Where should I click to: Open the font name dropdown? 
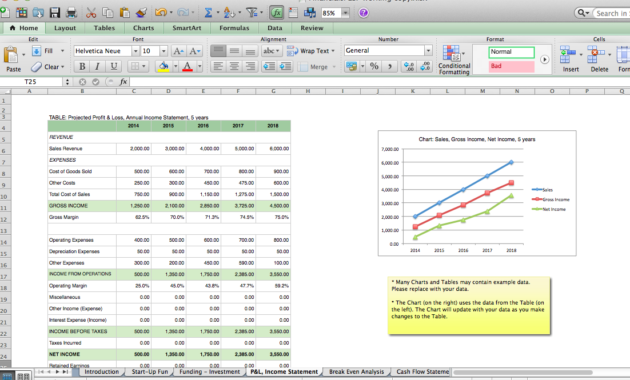coord(135,51)
